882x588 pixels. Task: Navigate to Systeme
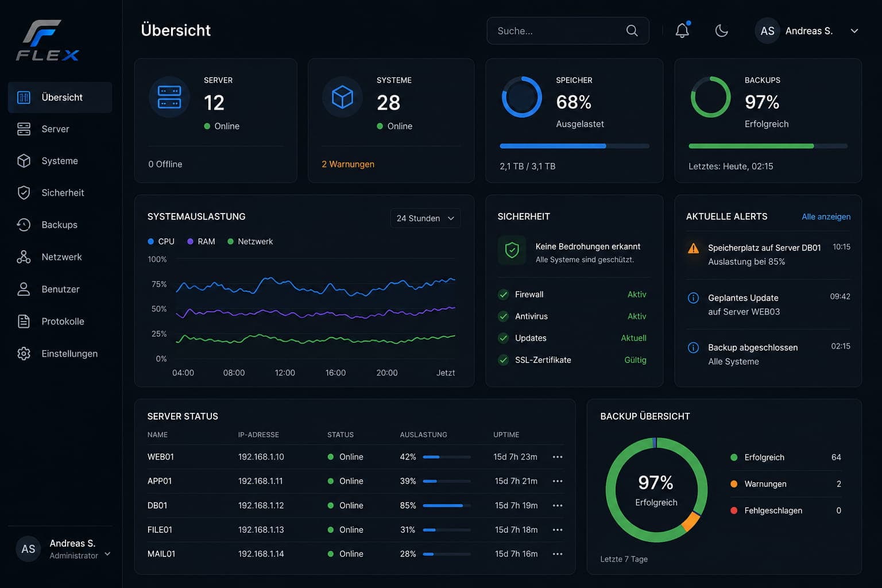[60, 161]
